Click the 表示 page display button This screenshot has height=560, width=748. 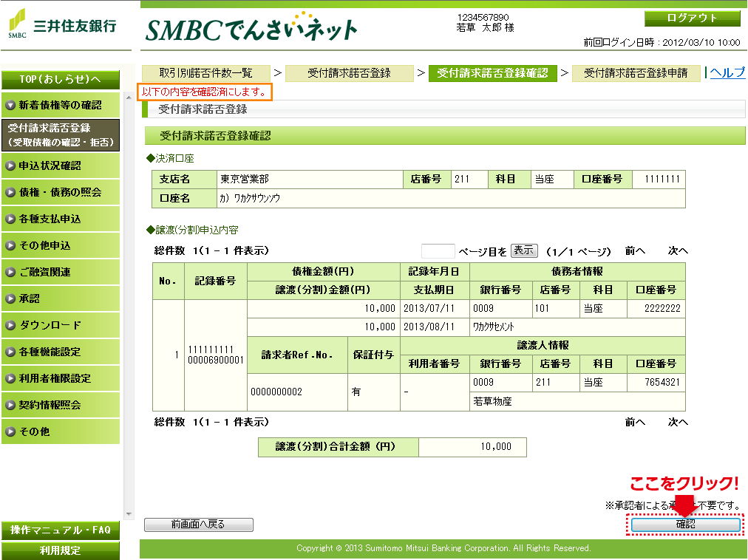(524, 250)
